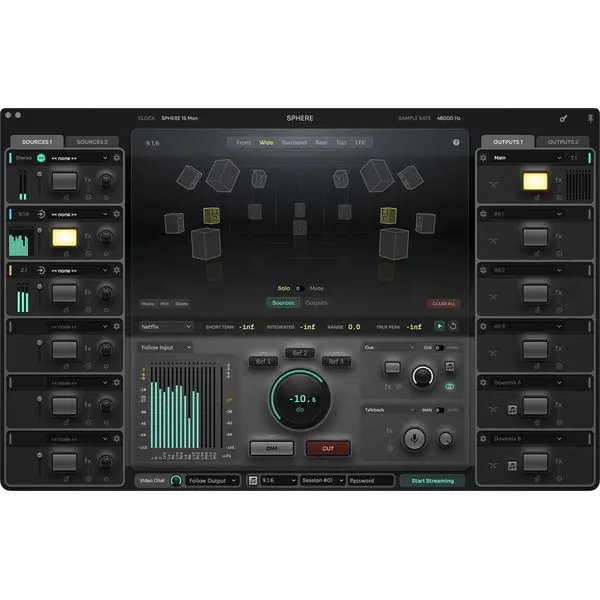Click the red CUT button
The image size is (600, 600).
pos(328,448)
